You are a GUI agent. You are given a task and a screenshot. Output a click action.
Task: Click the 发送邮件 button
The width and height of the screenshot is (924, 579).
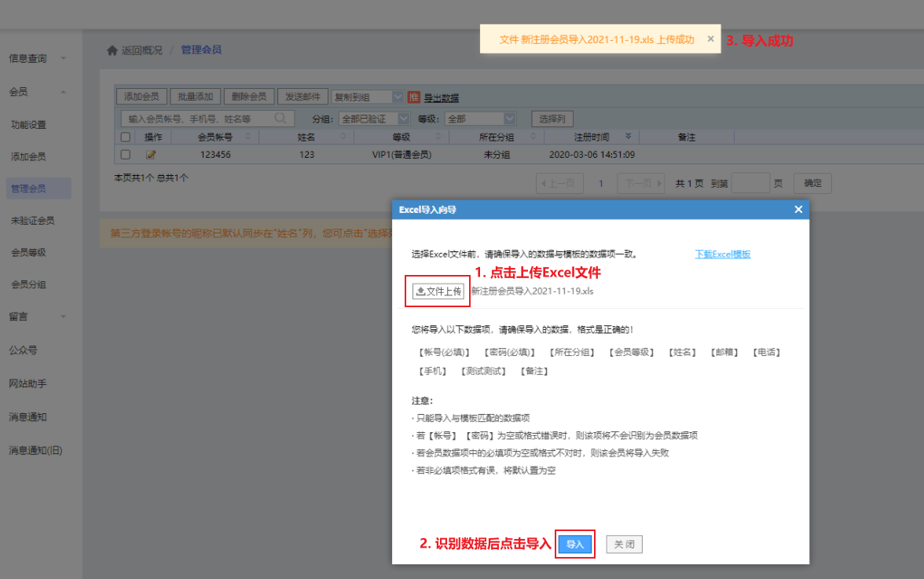click(x=302, y=97)
